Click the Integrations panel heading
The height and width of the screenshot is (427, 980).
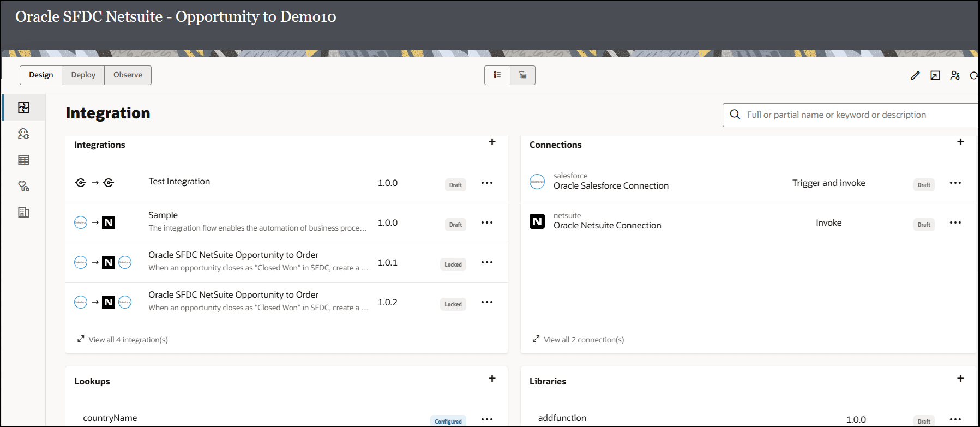pos(100,145)
